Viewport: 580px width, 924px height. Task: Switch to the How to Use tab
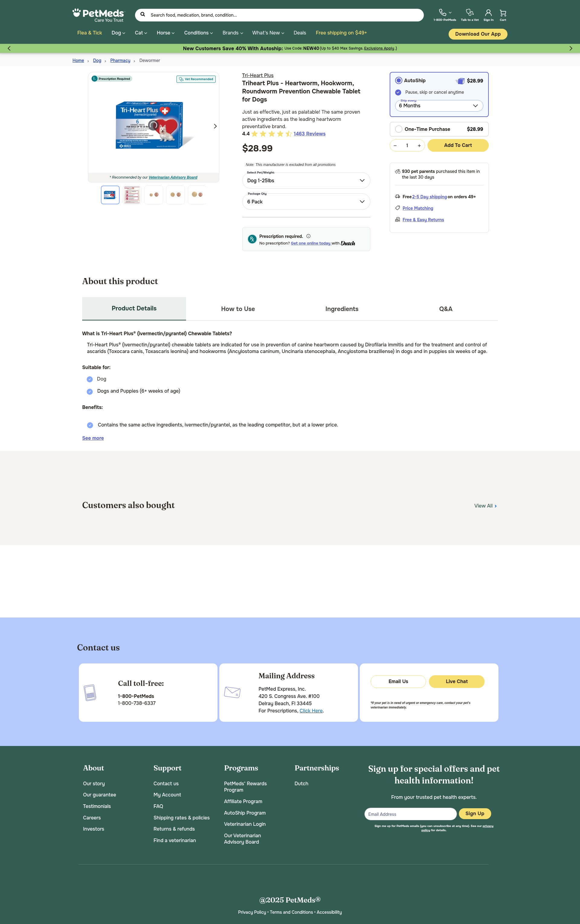pyautogui.click(x=238, y=309)
